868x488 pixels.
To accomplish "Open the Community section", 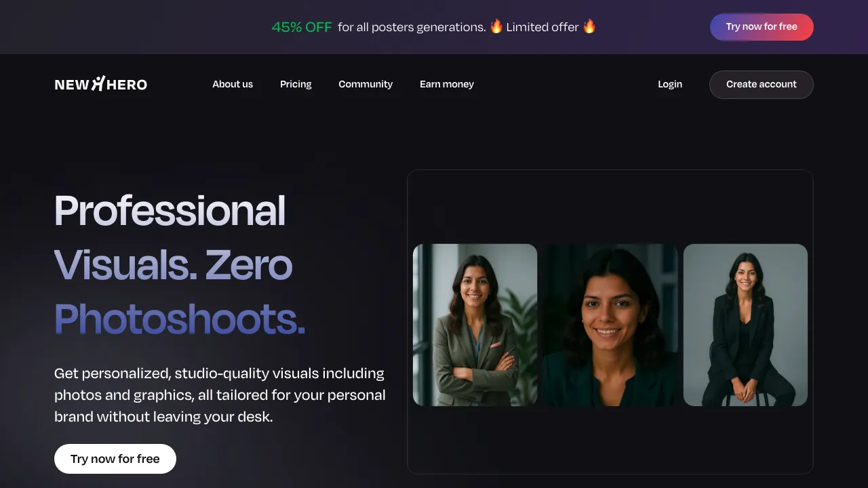I will coord(366,84).
